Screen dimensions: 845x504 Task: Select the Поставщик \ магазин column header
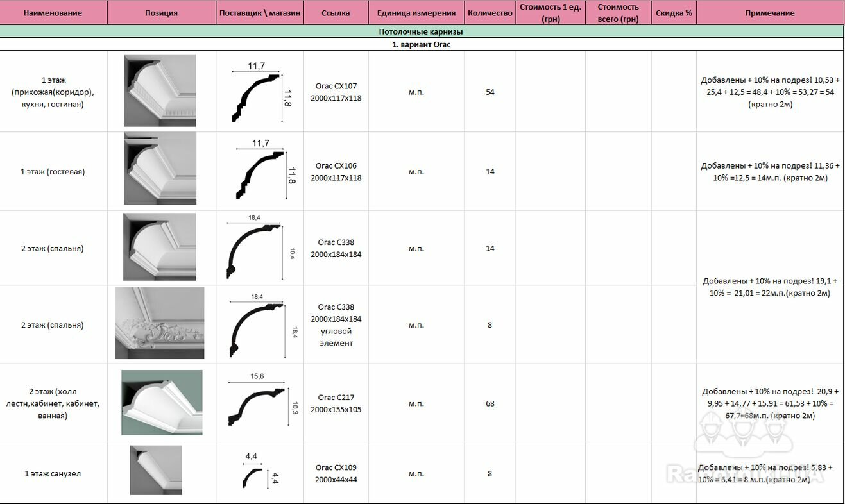tap(259, 13)
